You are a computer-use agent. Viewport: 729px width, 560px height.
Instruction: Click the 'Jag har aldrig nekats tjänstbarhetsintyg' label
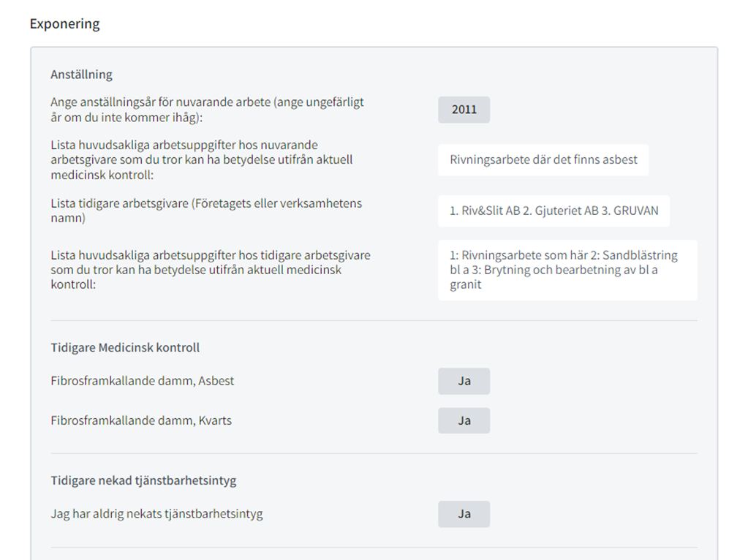[x=156, y=514]
